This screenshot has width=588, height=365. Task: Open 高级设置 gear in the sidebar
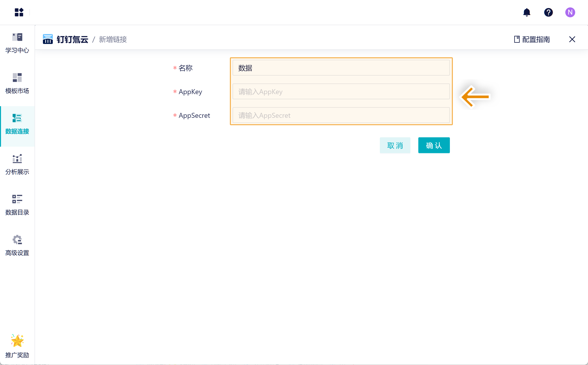tap(17, 245)
